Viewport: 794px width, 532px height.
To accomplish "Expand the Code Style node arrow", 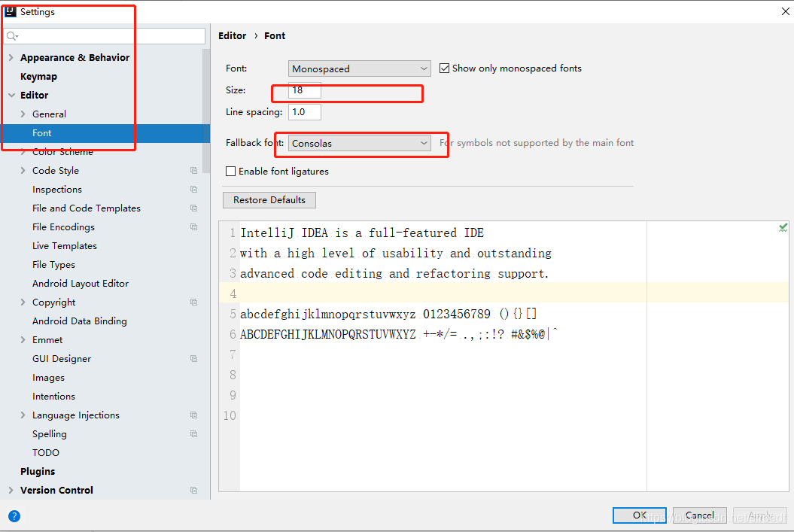I will coord(23,171).
